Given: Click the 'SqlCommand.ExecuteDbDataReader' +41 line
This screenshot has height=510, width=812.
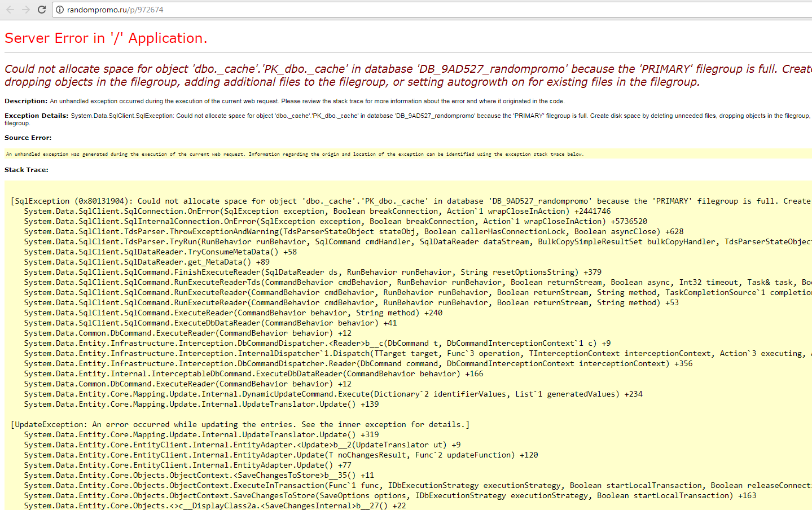Looking at the screenshot, I should click(210, 323).
